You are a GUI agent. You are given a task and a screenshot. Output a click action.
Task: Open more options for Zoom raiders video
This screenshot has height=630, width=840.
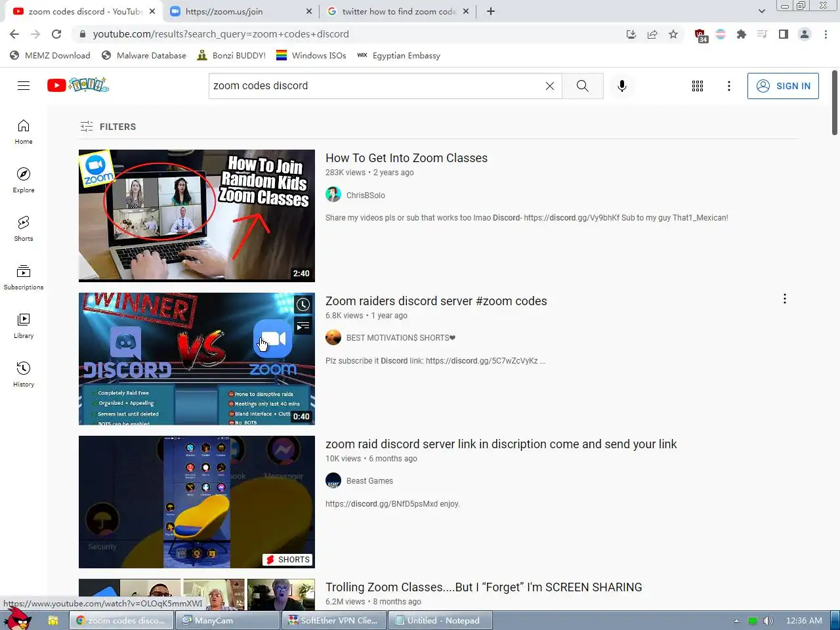click(785, 299)
